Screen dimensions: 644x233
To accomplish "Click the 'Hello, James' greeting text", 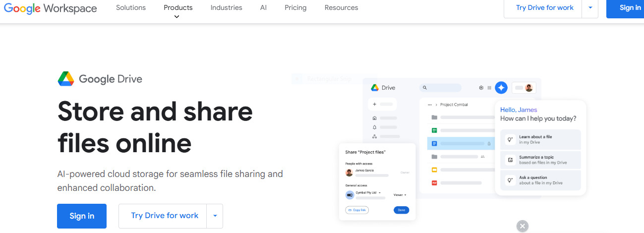I will 519,110.
